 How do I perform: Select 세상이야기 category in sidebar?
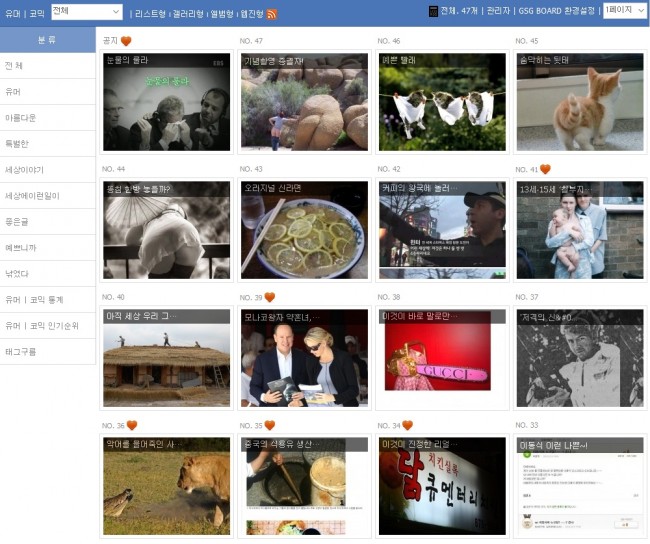click(x=48, y=170)
